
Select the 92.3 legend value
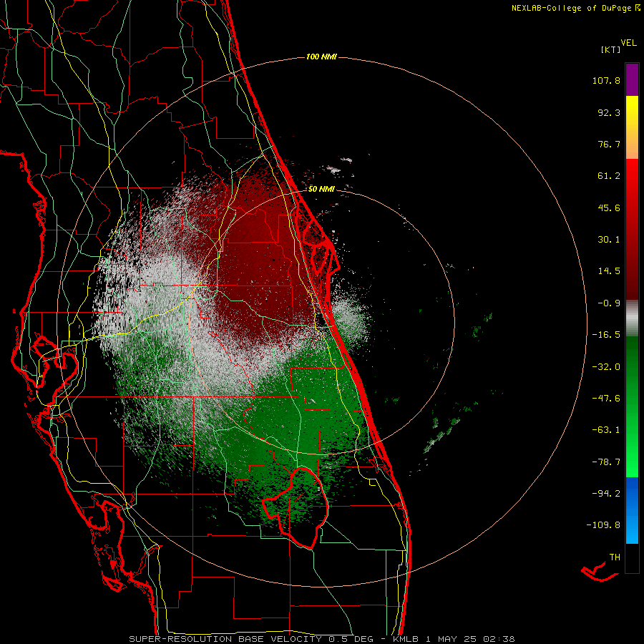pyautogui.click(x=609, y=112)
